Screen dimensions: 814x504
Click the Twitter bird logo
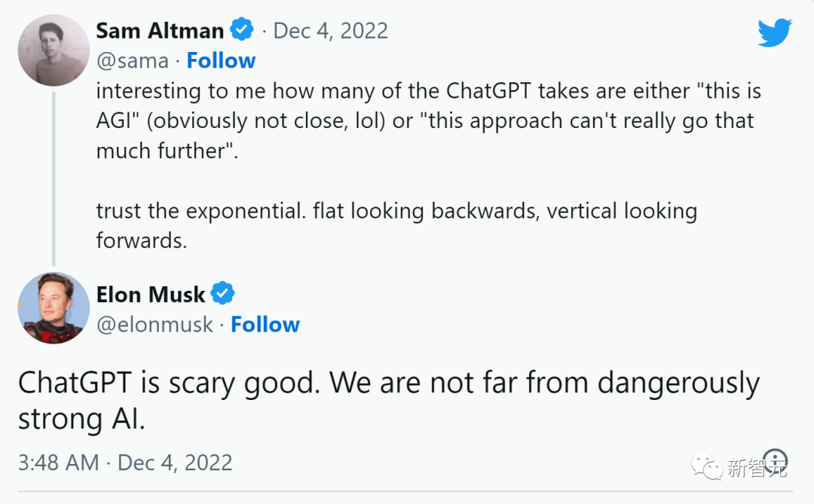point(774,33)
